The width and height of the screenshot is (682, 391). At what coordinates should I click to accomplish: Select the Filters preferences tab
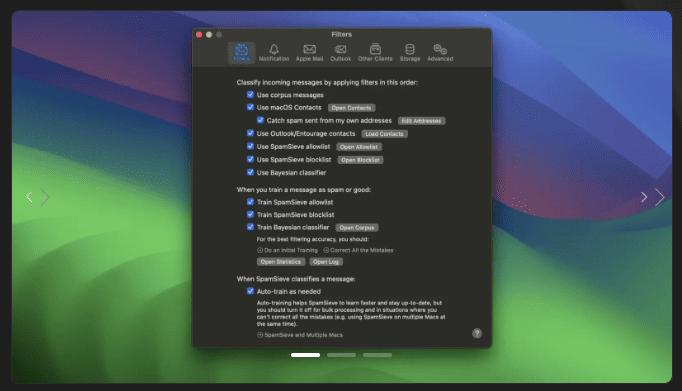241,53
